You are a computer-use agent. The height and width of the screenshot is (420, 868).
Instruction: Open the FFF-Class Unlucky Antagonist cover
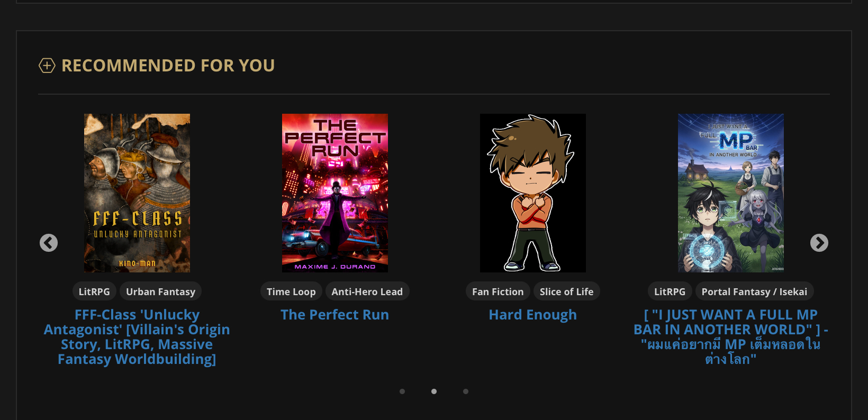(x=137, y=193)
